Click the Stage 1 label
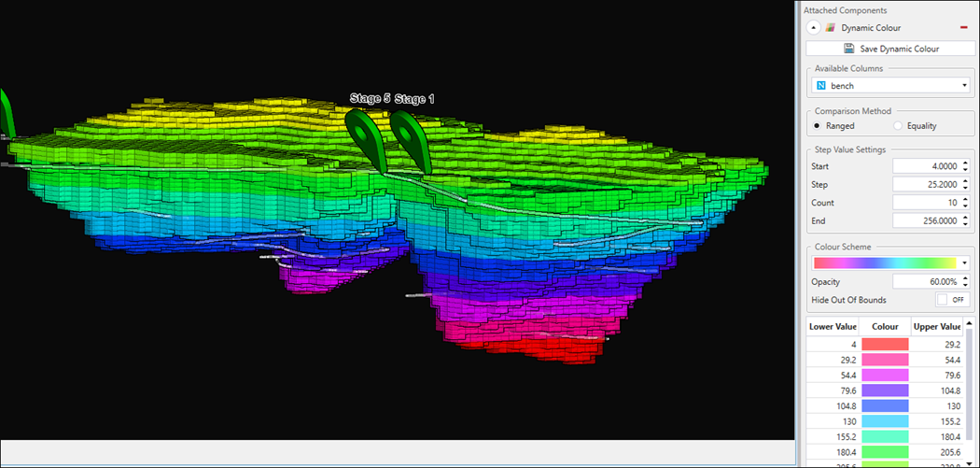This screenshot has width=980, height=468. tap(414, 98)
